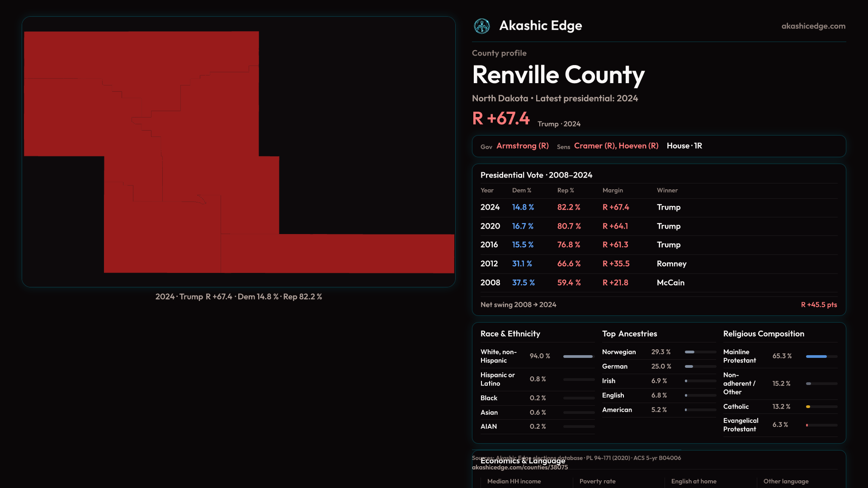Select the 2020 presidential vote row
The height and width of the screenshot is (488, 868).
pyautogui.click(x=658, y=226)
